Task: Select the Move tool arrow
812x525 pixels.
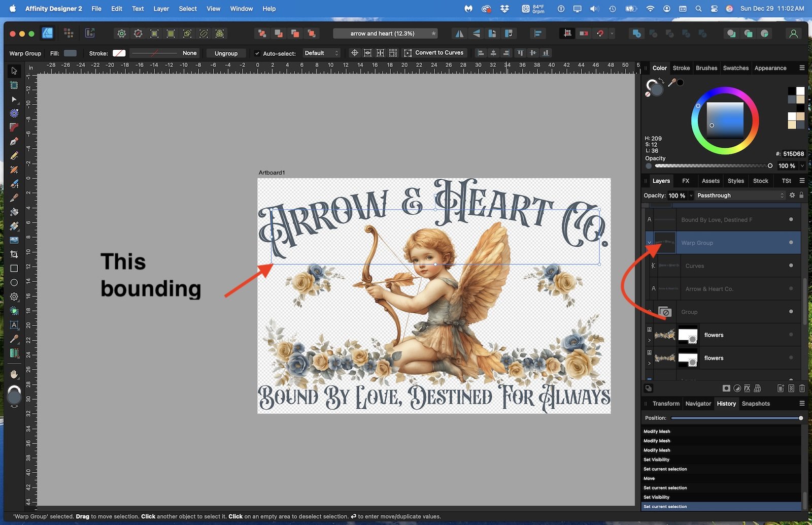Action: [14, 71]
